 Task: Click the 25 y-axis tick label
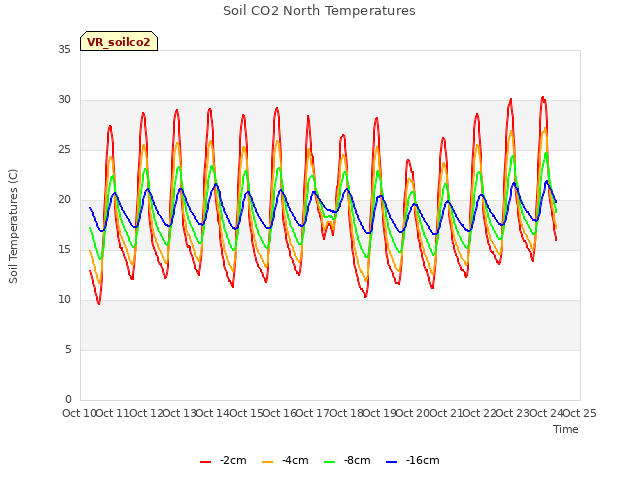64,150
